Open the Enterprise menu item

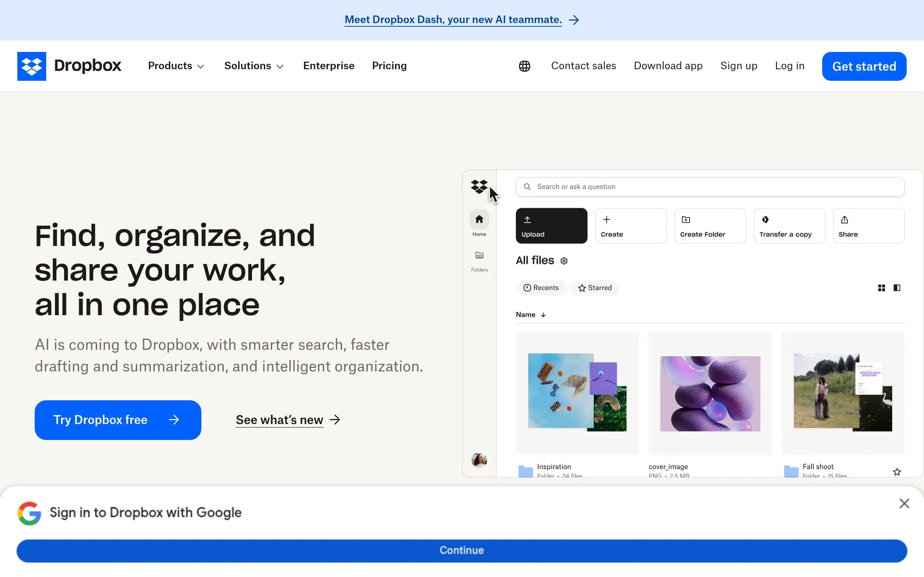[x=328, y=66]
